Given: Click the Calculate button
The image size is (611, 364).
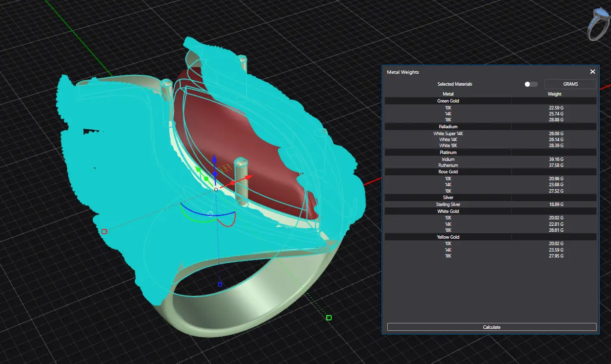Looking at the screenshot, I should [492, 327].
